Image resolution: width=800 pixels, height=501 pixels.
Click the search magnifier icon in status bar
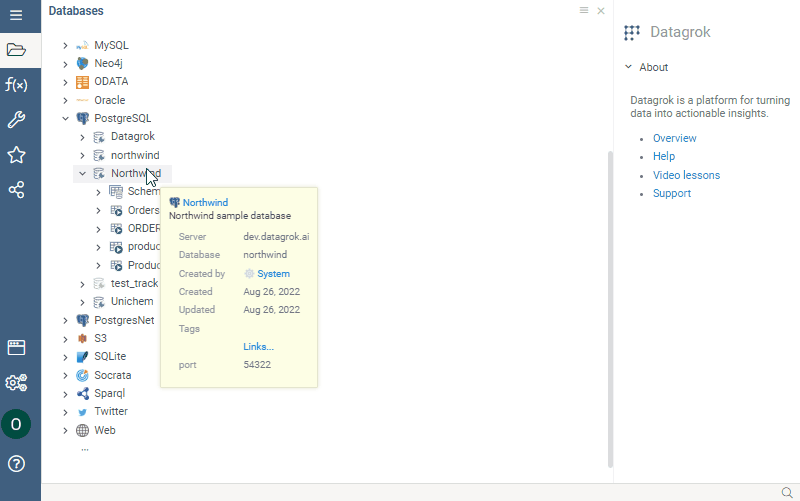tap(786, 492)
